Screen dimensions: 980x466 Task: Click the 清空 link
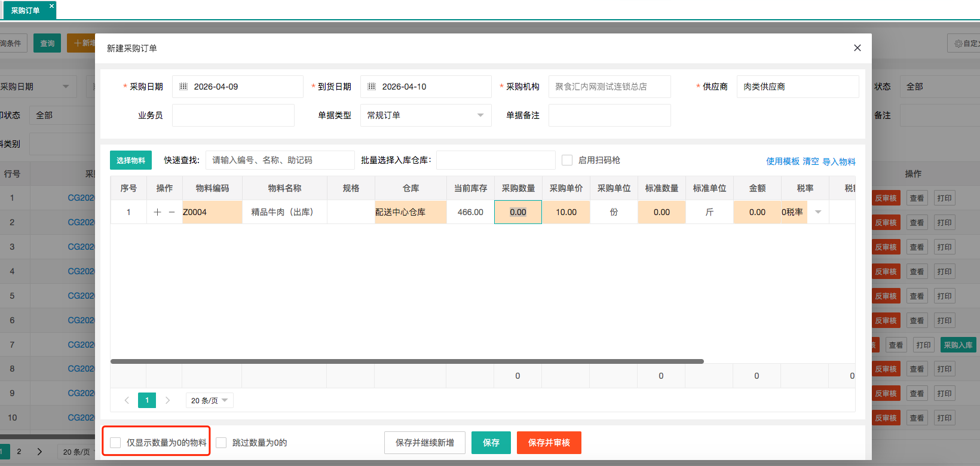[x=811, y=161]
